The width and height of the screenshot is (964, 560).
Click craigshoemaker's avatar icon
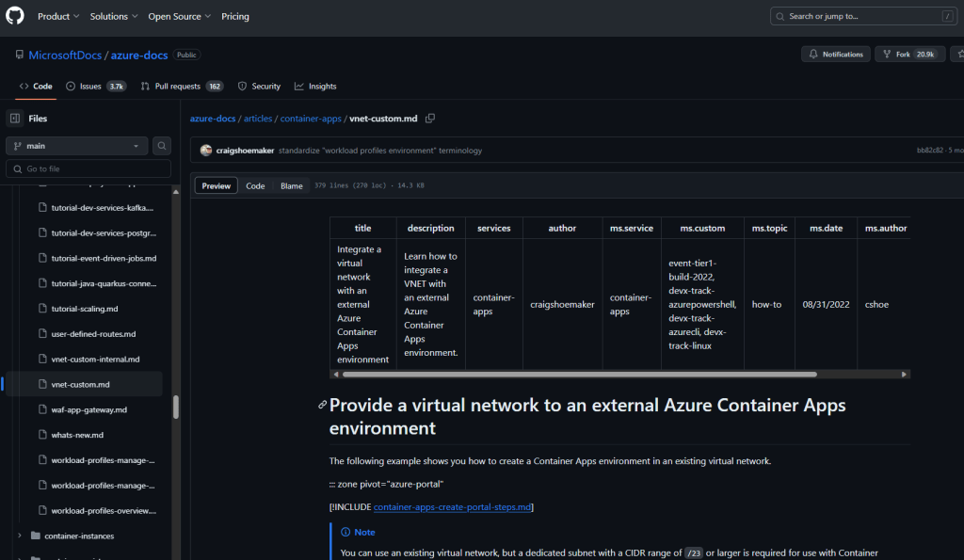[206, 151]
